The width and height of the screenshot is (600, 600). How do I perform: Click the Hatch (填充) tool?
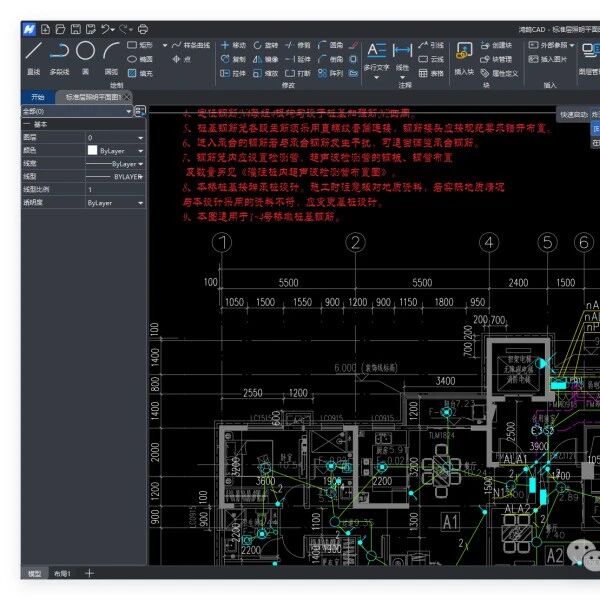[140, 73]
